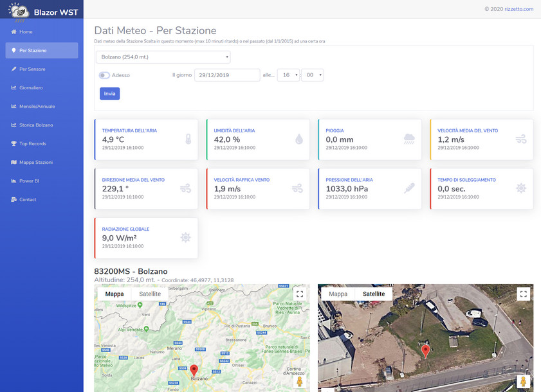Click the thermometer icon in temperature card
541x392 pixels.
click(x=187, y=139)
